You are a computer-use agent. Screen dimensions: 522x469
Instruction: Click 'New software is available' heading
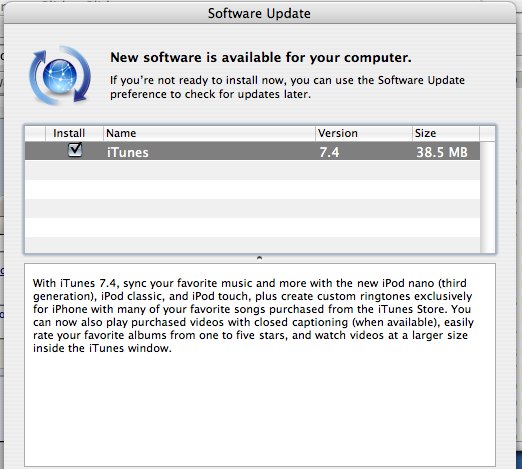coord(261,58)
